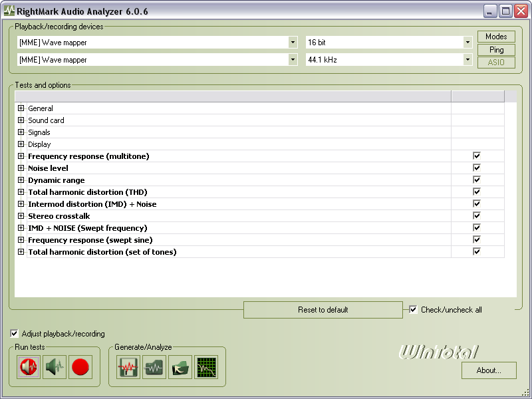Viewport: 532px width, 399px height.
Task: Click the tests list checkbox column header
Action: coord(477,96)
